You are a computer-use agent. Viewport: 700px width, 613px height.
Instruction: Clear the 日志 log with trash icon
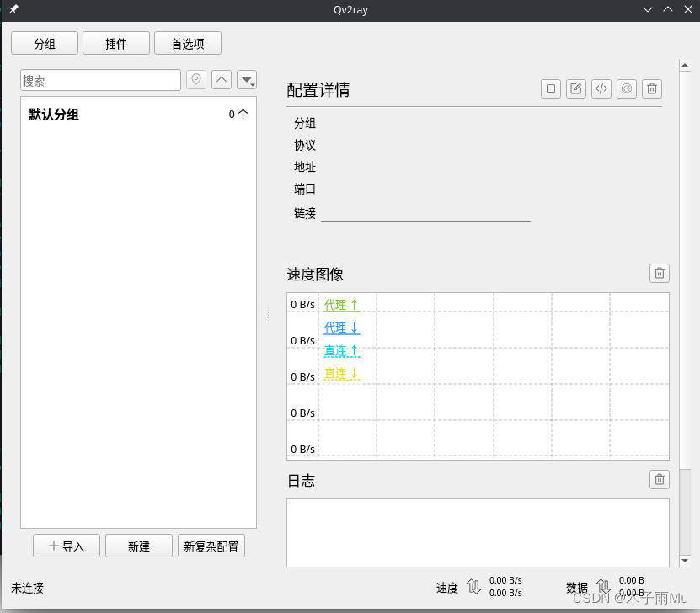[x=660, y=480]
